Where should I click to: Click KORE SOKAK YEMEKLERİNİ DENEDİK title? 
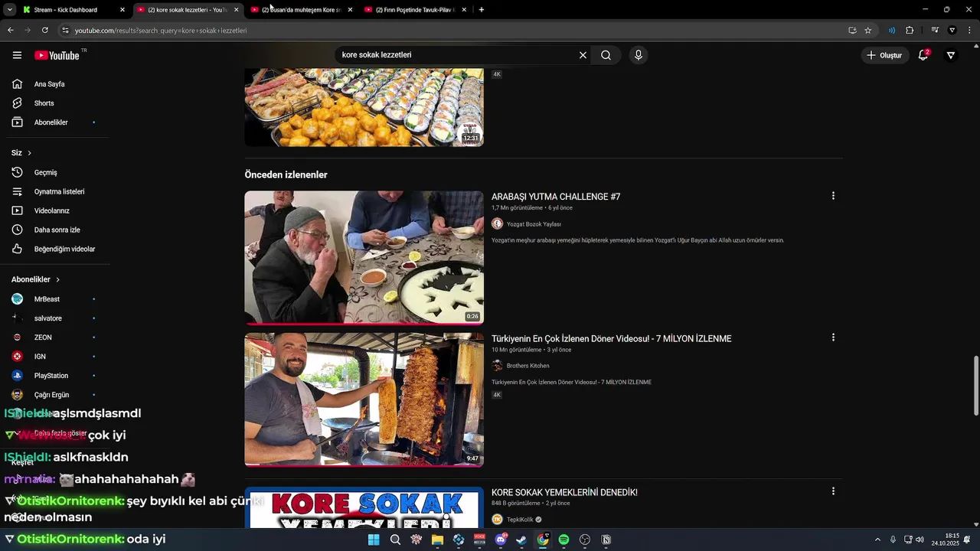564,493
